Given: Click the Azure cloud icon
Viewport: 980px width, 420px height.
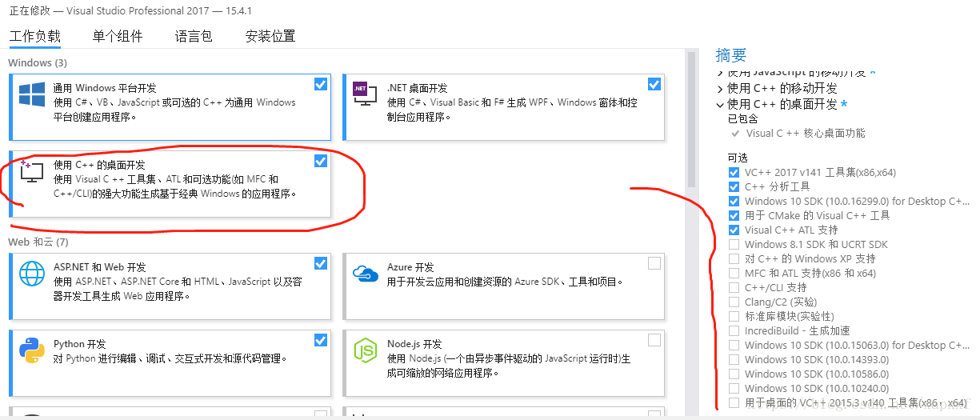Looking at the screenshot, I should [365, 274].
